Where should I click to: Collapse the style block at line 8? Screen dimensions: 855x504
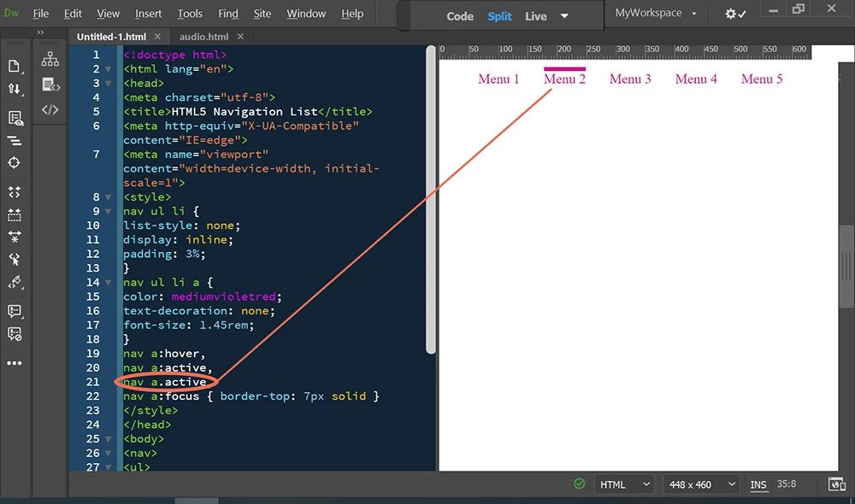point(108,197)
